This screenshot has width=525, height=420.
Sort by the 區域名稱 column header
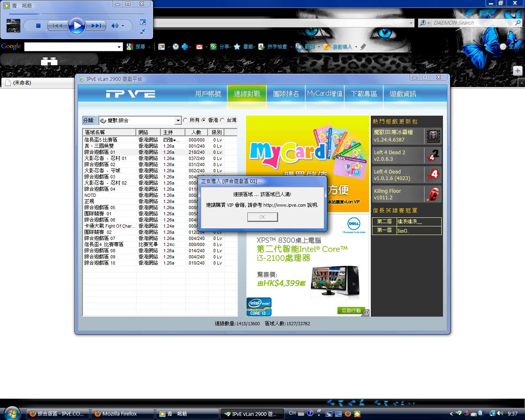point(110,132)
